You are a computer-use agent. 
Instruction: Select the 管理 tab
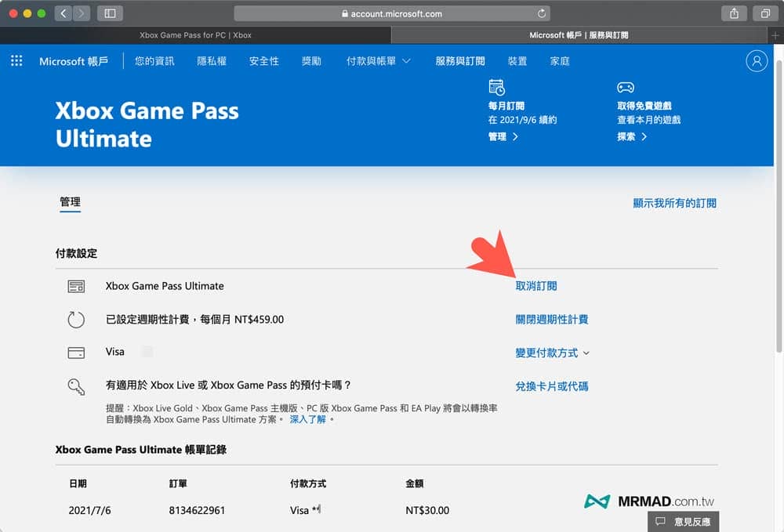coord(70,202)
